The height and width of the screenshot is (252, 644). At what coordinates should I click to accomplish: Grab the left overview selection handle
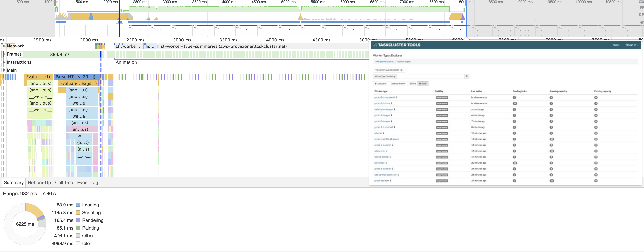pyautogui.click(x=55, y=3)
